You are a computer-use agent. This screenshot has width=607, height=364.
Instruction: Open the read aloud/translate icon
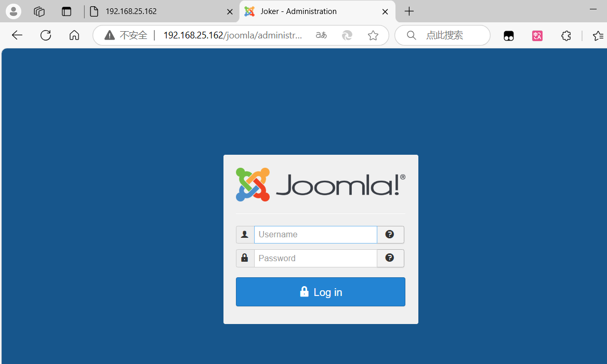[x=321, y=35]
